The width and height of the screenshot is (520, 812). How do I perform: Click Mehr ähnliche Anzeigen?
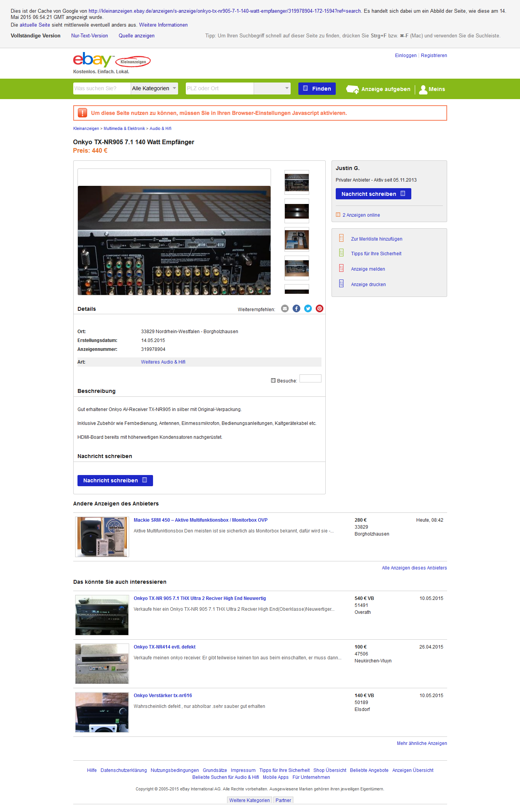coord(422,743)
